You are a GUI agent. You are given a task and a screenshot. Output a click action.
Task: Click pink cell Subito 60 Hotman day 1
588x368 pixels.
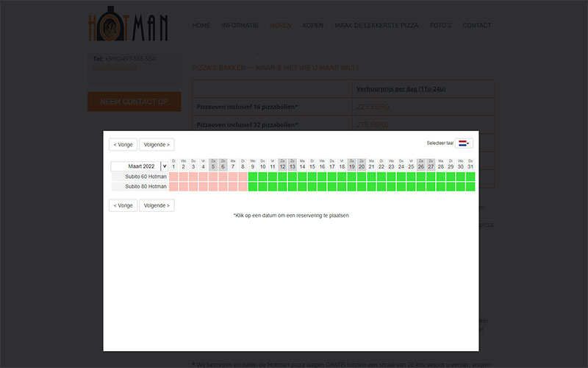point(173,177)
